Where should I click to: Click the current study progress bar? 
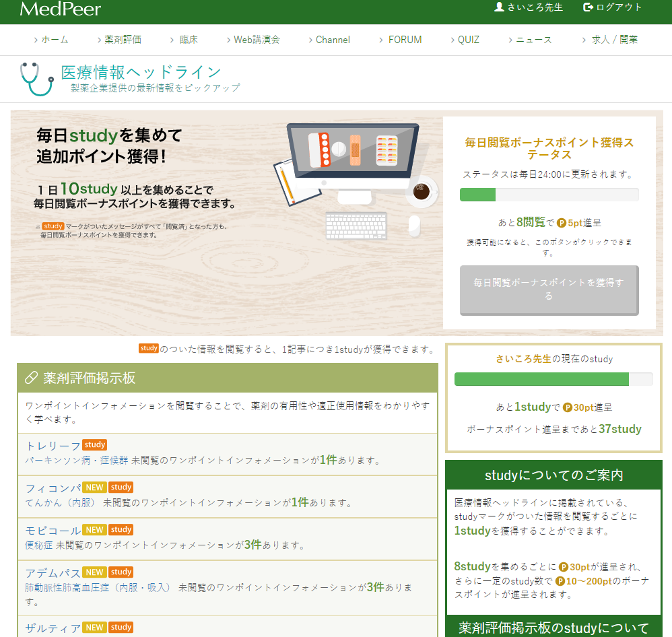(553, 379)
